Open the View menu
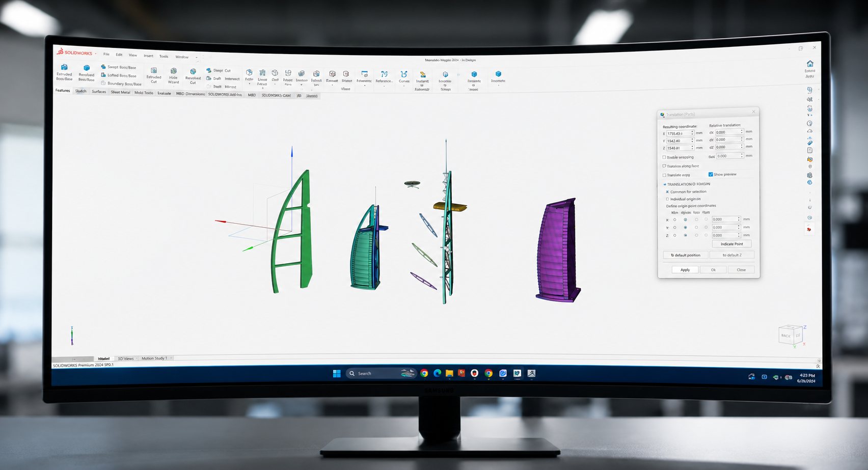868x470 pixels. coord(133,55)
